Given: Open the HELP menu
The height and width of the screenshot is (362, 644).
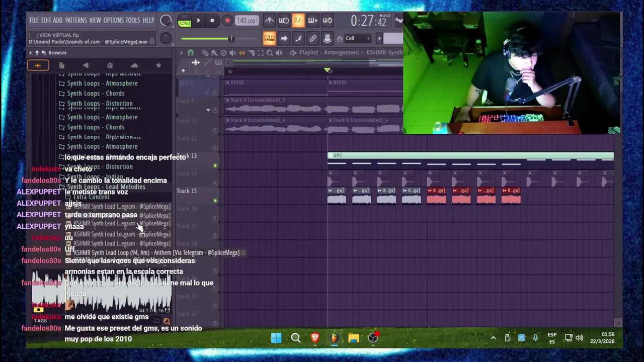Looking at the screenshot, I should click(x=148, y=21).
